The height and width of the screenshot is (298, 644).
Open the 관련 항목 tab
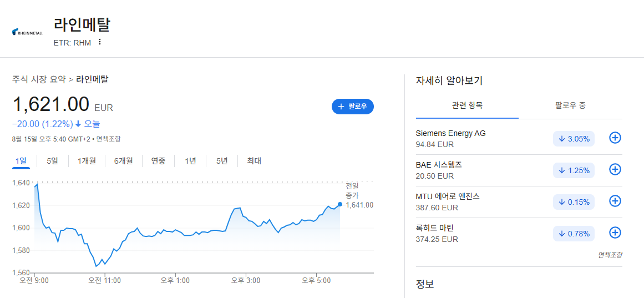[467, 105]
